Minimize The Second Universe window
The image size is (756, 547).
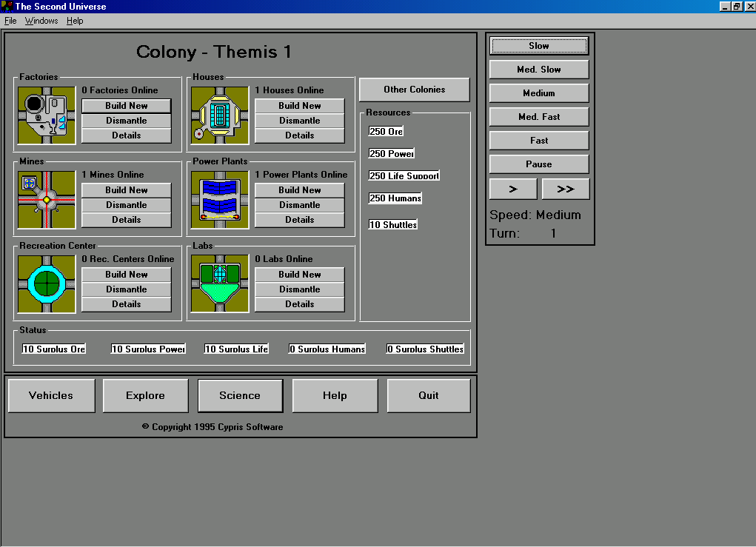tap(725, 6)
